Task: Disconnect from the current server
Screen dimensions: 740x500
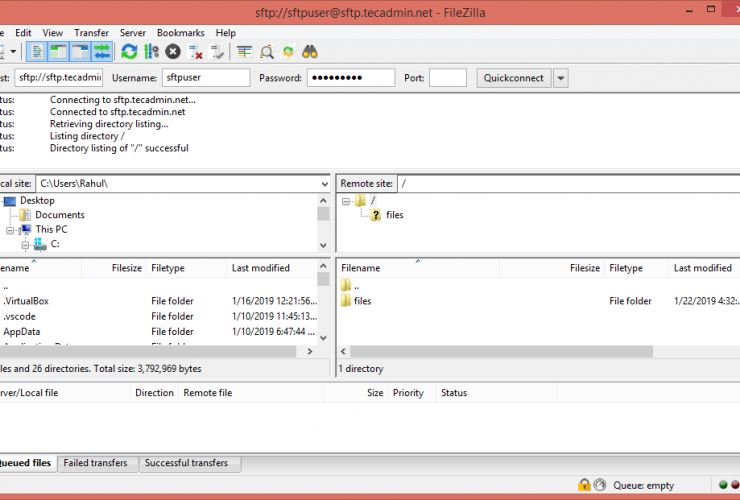Action: coord(196,51)
